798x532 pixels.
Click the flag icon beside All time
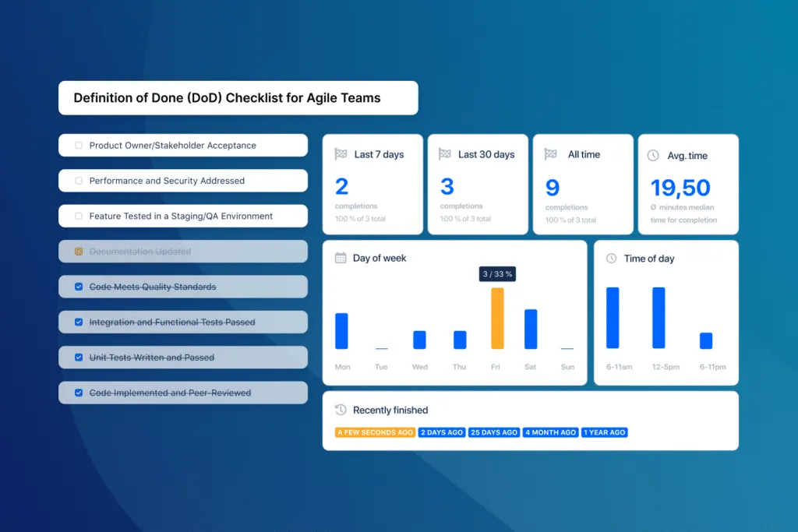551,153
